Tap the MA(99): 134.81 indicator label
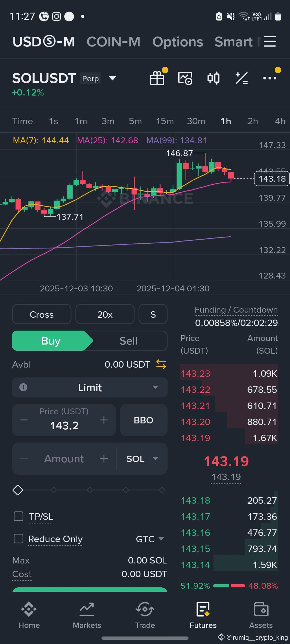Screen dimensions: 290x644 176,140
